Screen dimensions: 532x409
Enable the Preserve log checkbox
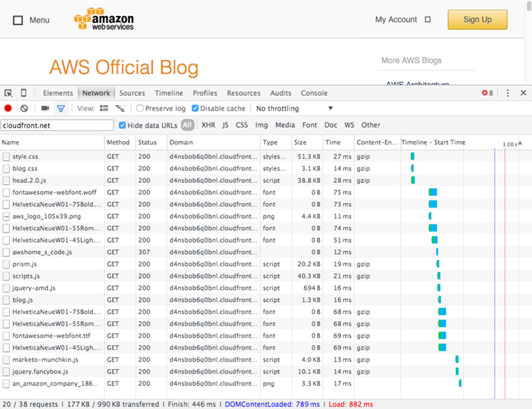pyautogui.click(x=140, y=108)
